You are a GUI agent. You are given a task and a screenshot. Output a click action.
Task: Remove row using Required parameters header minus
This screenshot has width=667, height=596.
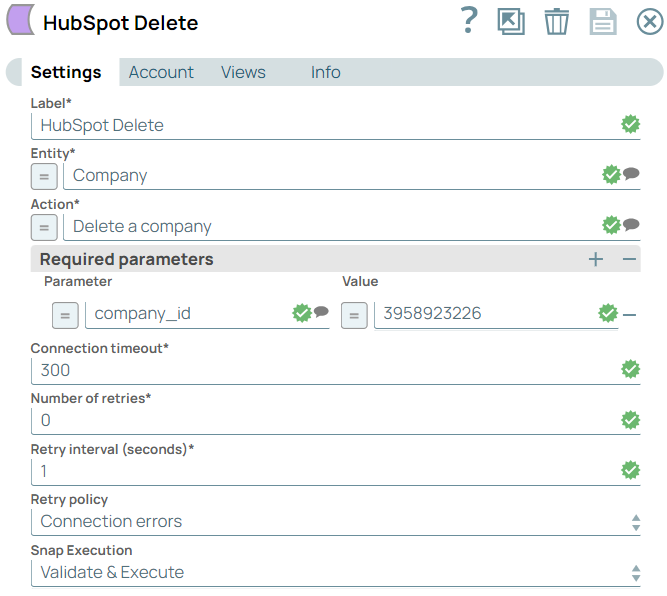[630, 259]
